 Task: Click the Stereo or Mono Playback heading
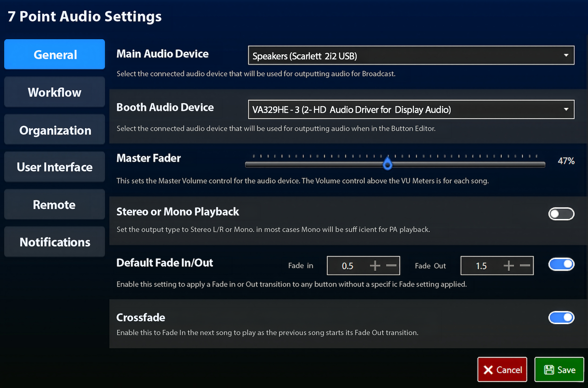pos(178,212)
